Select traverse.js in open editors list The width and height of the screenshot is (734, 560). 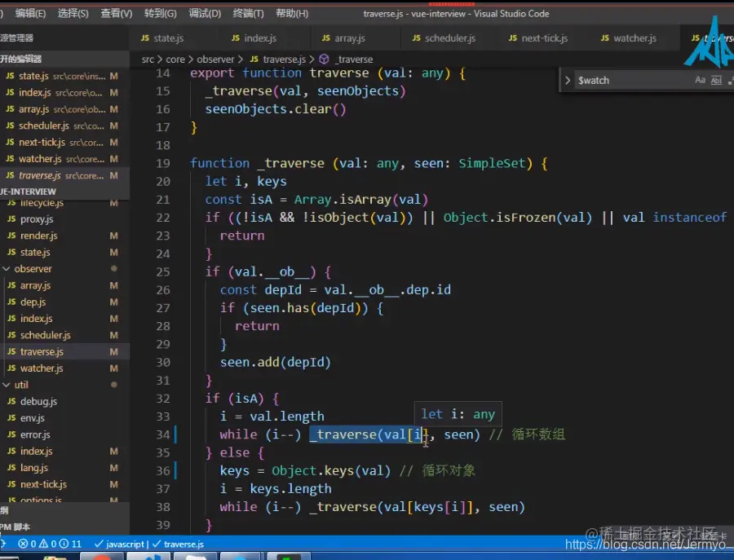coord(64,175)
